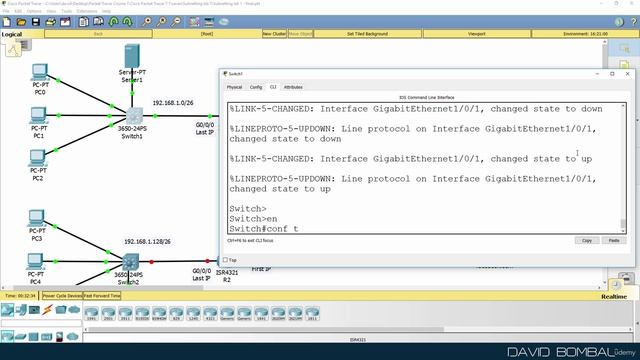Select the Miscellaneous category icon
640x360 pixels.
tap(61, 310)
